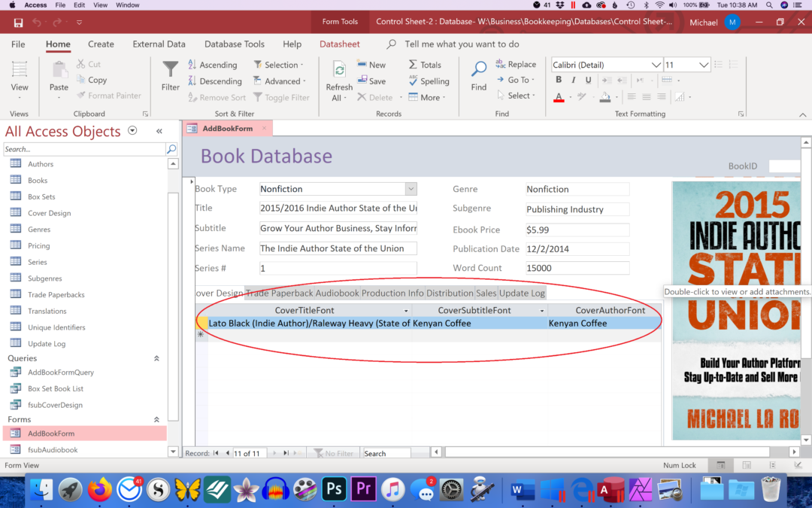Open Trade Paperback subform tab
Viewport: 812px width, 508px height.
(279, 293)
